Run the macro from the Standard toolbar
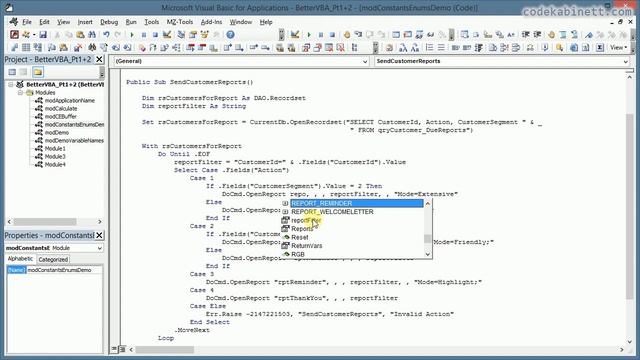 tap(131, 35)
